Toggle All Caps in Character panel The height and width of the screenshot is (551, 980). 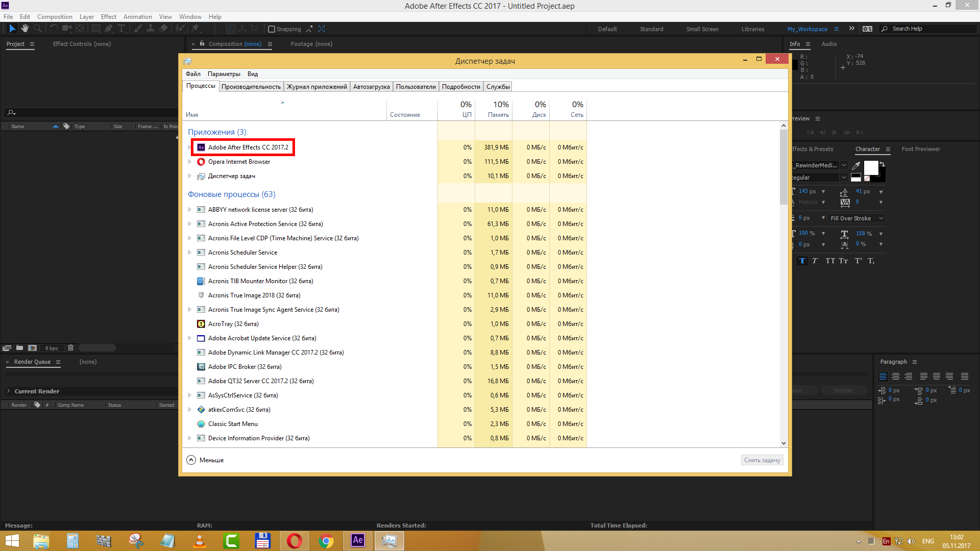click(830, 261)
